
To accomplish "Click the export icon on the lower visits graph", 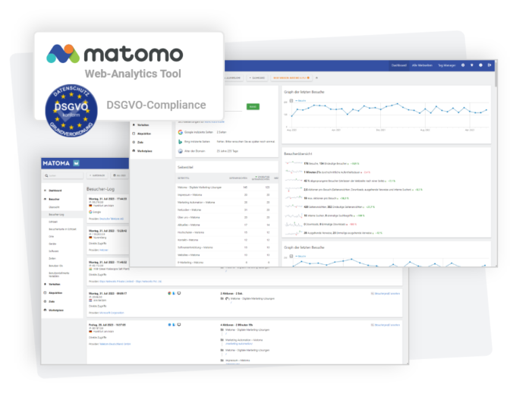I will coord(291,256).
